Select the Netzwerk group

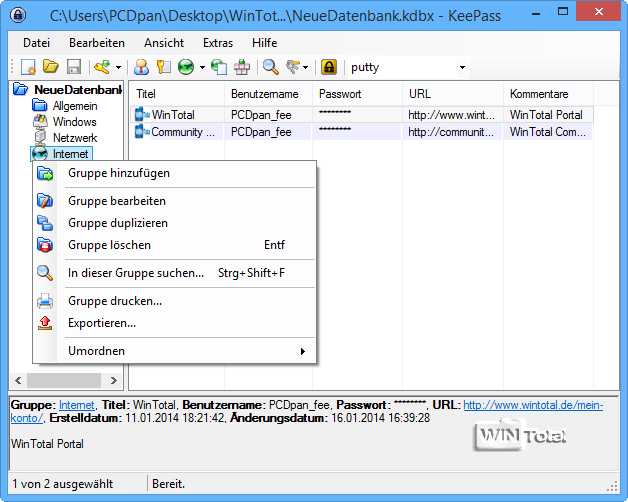(75, 138)
